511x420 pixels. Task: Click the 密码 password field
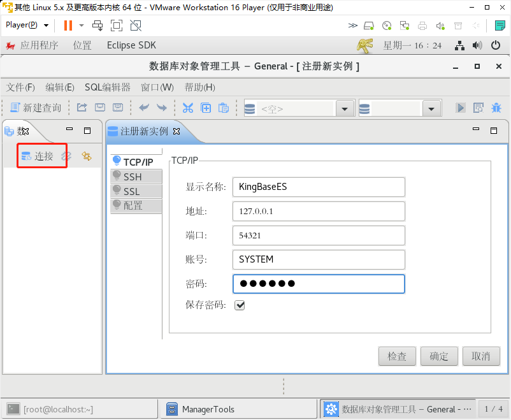319,284
